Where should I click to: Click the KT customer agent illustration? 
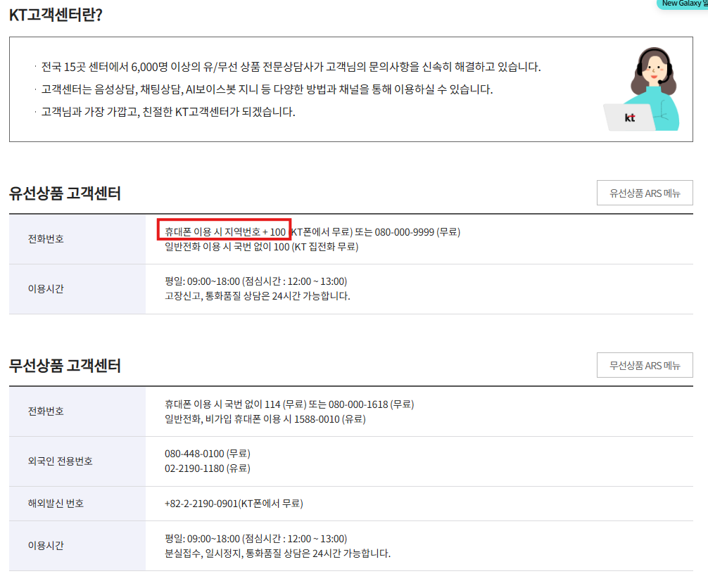[642, 89]
